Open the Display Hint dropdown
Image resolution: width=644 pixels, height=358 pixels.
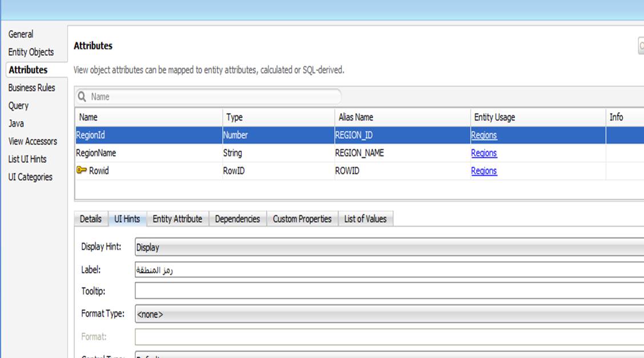coord(388,247)
